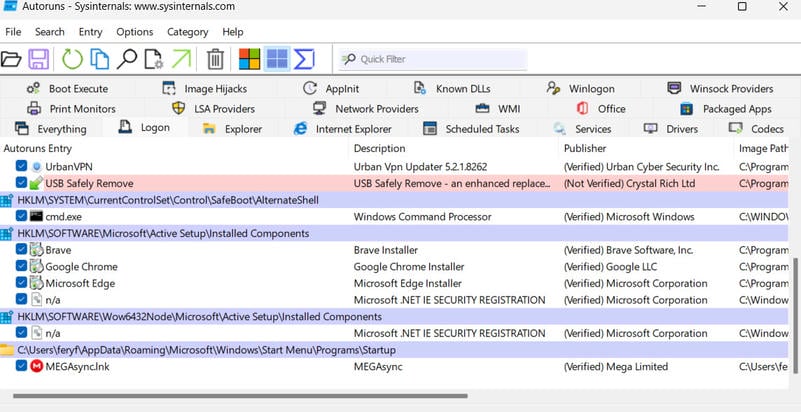
Task: Open the Category menu
Action: 187,32
